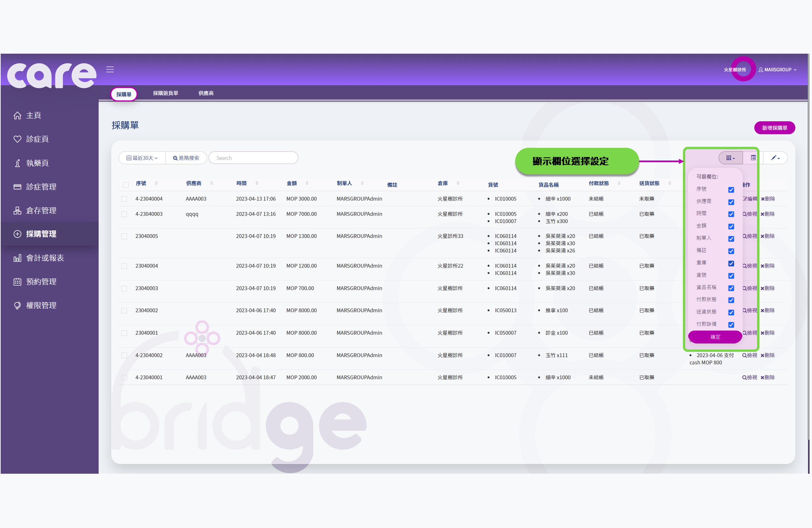The width and height of the screenshot is (812, 528).
Task: Toggle the 付款詳情 column checkbox
Action: [731, 325]
